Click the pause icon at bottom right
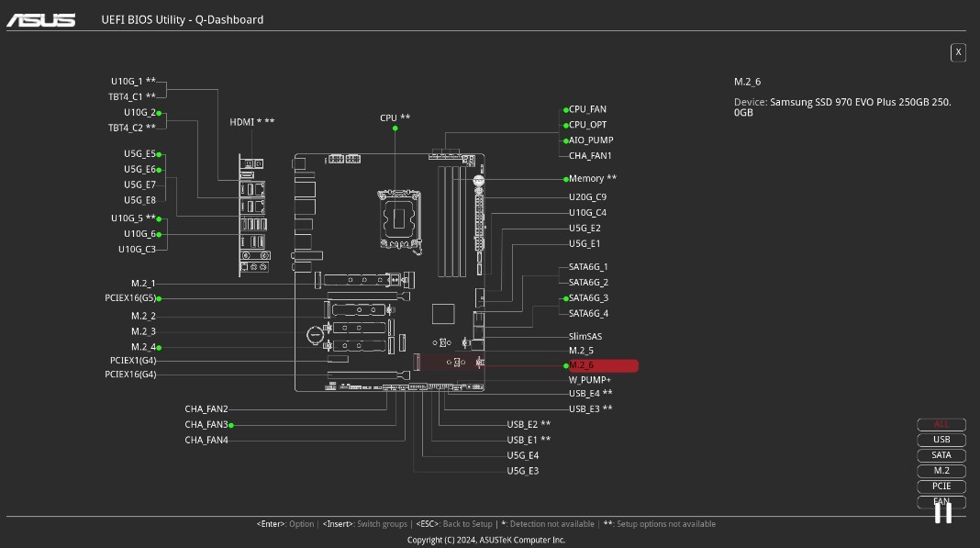The image size is (980, 548). click(x=943, y=512)
